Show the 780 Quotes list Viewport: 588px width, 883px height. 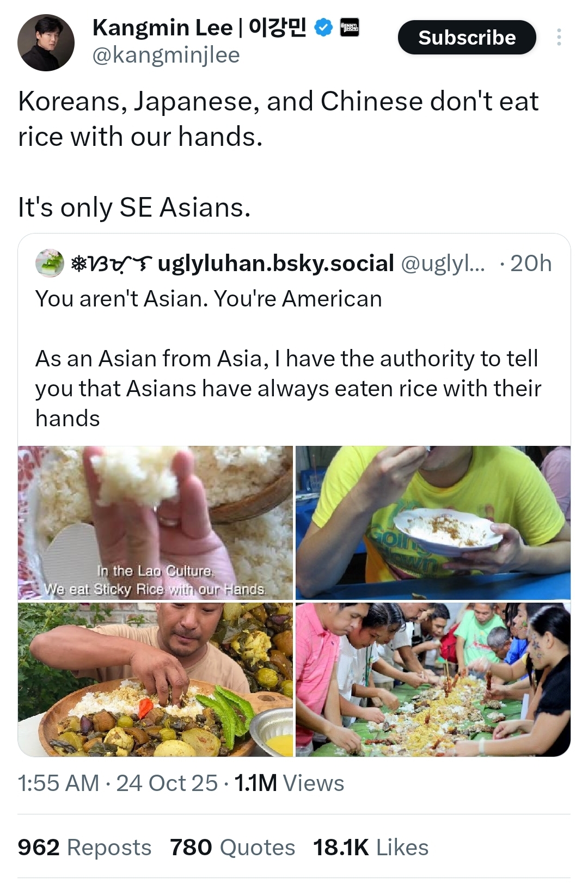tap(232, 848)
